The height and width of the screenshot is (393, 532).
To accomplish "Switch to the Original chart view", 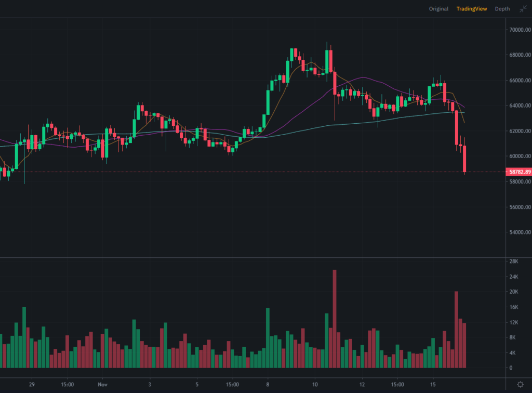I will click(x=438, y=9).
